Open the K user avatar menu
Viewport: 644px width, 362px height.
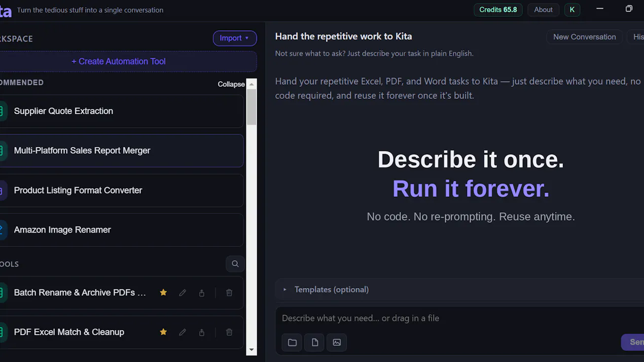tap(572, 10)
